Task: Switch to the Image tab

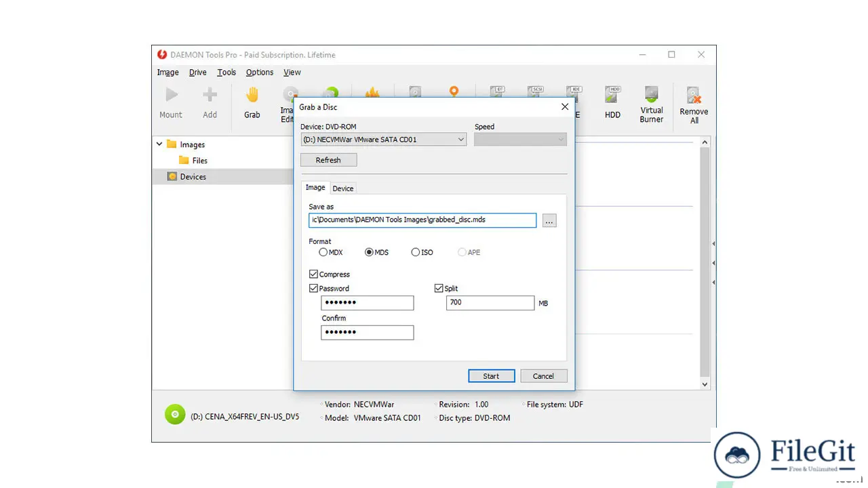Action: 315,187
